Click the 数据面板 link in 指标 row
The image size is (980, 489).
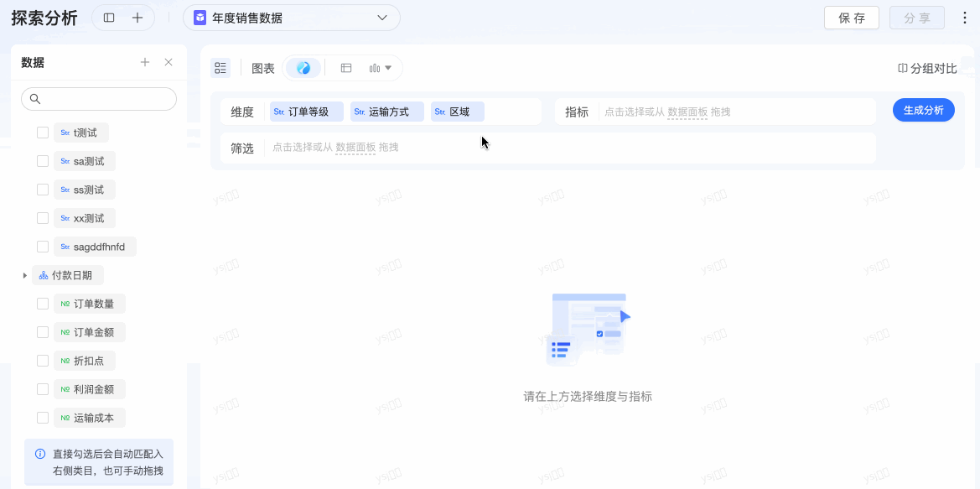(687, 112)
